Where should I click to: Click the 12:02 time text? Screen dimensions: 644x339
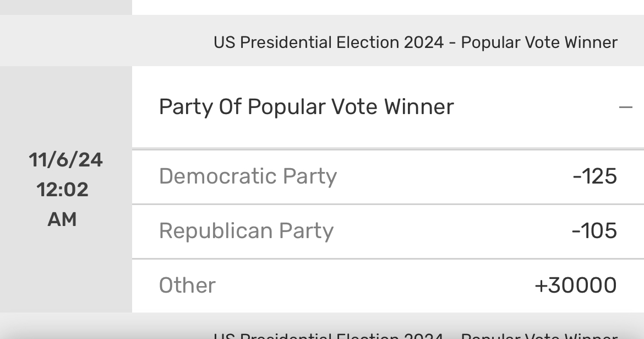62,190
